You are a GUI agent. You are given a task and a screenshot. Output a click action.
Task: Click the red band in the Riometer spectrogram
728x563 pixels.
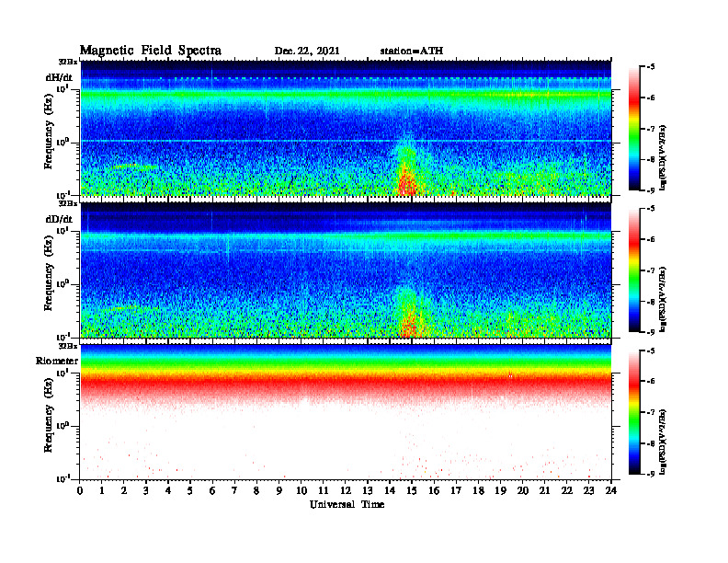346,384
